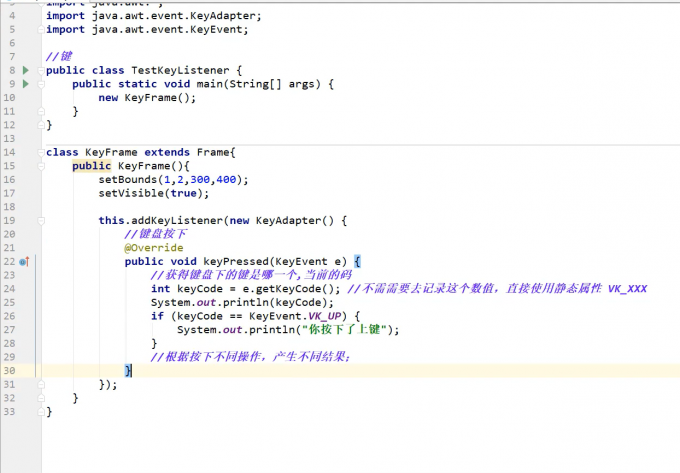This screenshot has width=680, height=473.
Task: Click the run icon beside class TestKeyListener
Action: (x=25, y=70)
